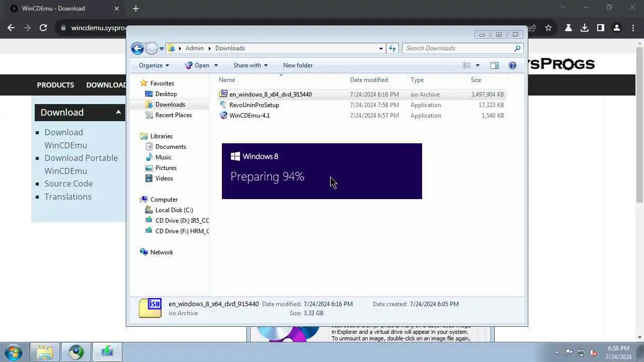
Task: Click the change view icon
Action: coord(467,65)
